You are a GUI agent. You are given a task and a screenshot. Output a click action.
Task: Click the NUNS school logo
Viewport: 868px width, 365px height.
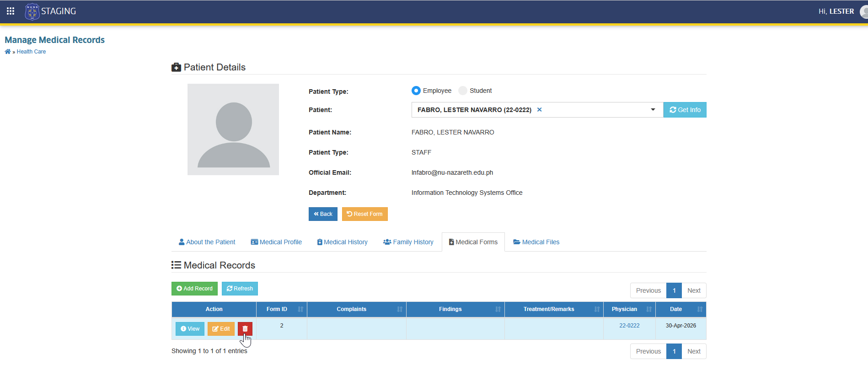(32, 11)
